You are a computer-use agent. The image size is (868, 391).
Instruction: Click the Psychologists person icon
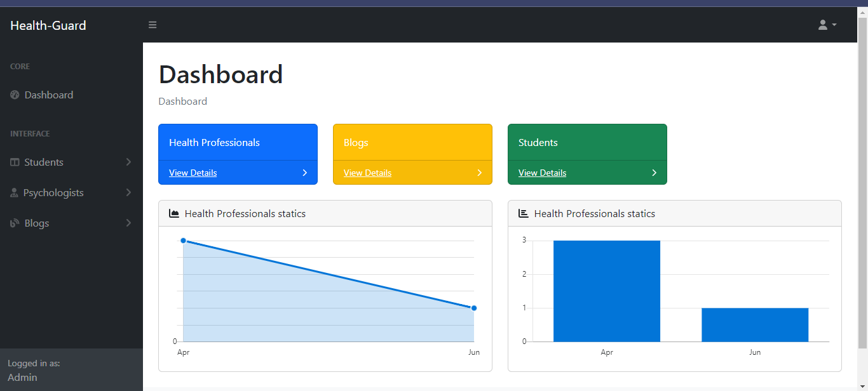pyautogui.click(x=15, y=193)
